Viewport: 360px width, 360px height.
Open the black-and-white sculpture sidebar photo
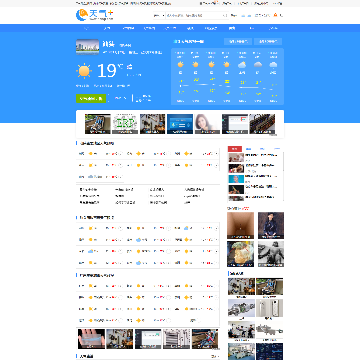[x=271, y=254]
